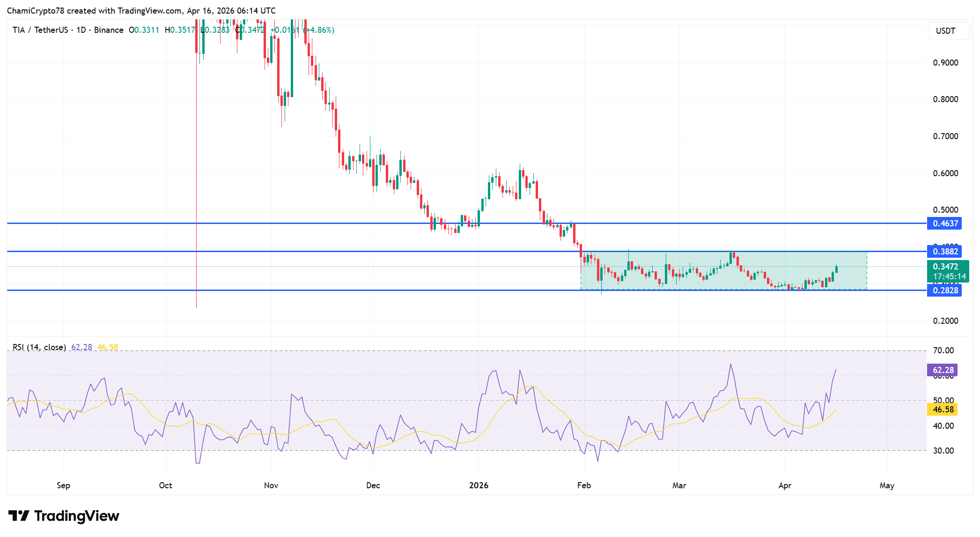Viewport: 980px width, 537px height.
Task: Click the countdown timer 17:45:14
Action: point(949,276)
